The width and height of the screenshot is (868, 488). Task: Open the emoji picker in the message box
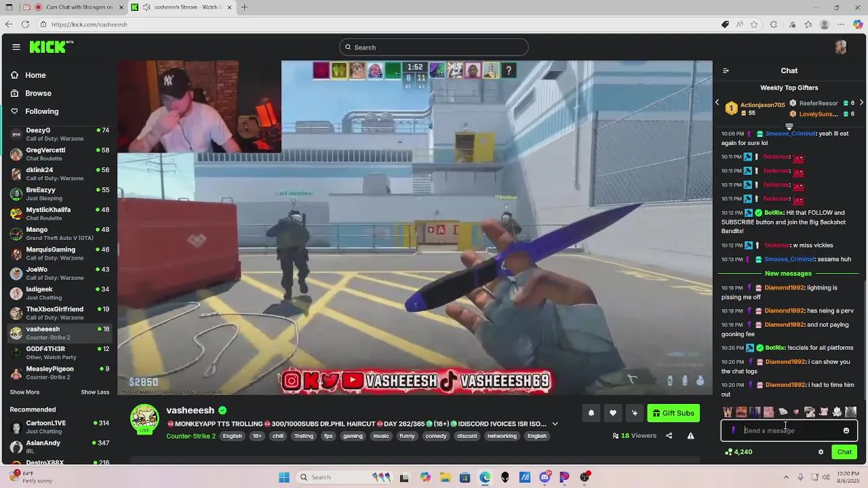(846, 430)
